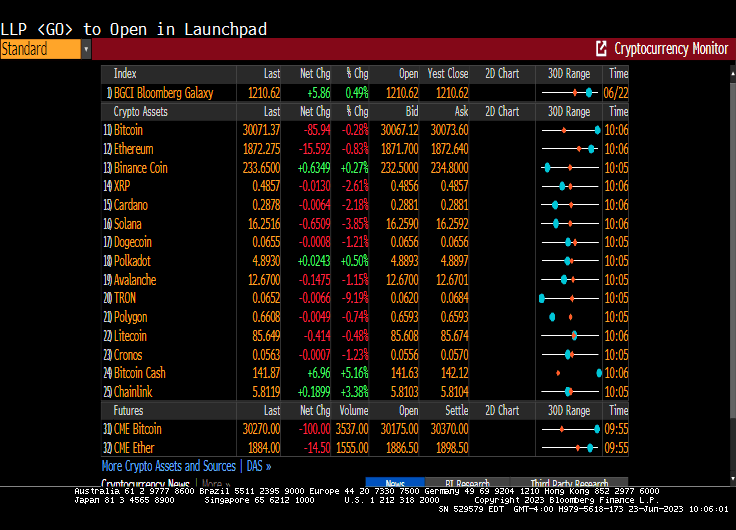Click the Standard view selection field
This screenshot has width=736, height=530.
[39, 49]
